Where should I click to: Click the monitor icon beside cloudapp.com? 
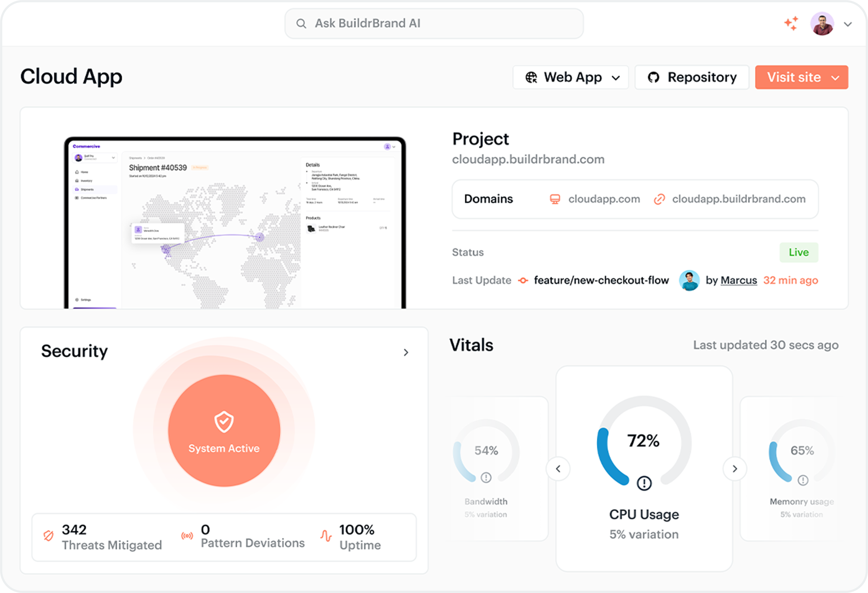555,199
